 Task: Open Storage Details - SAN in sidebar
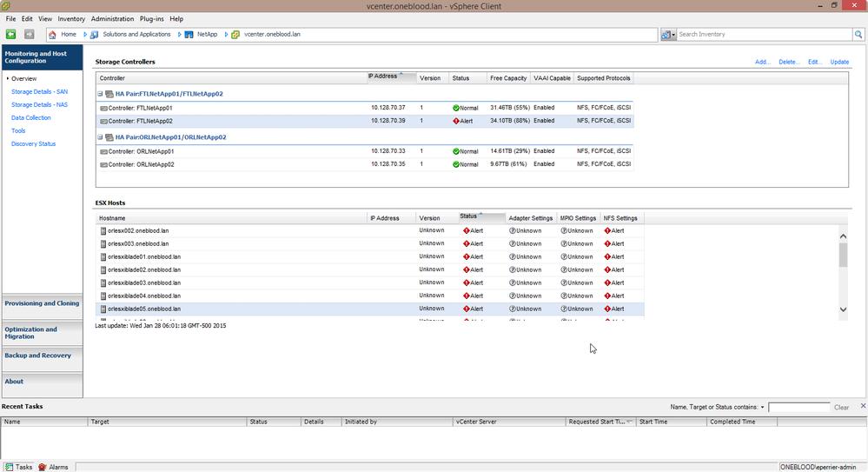pyautogui.click(x=39, y=91)
